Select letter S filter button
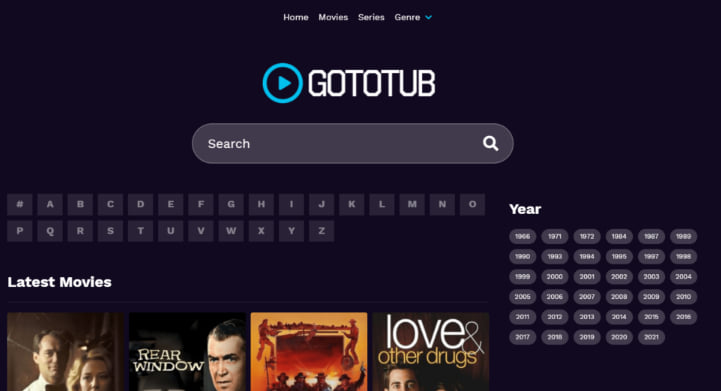The width and height of the screenshot is (721, 391). click(x=110, y=230)
